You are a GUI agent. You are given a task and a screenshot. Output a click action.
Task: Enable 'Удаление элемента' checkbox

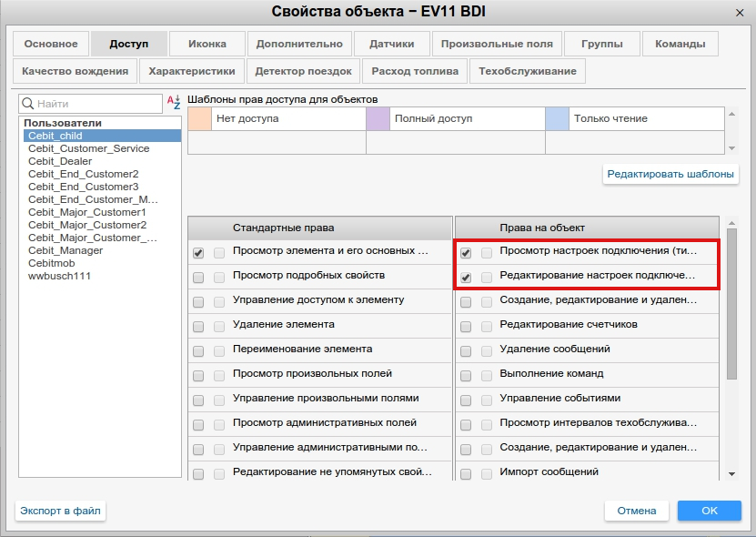tap(198, 326)
